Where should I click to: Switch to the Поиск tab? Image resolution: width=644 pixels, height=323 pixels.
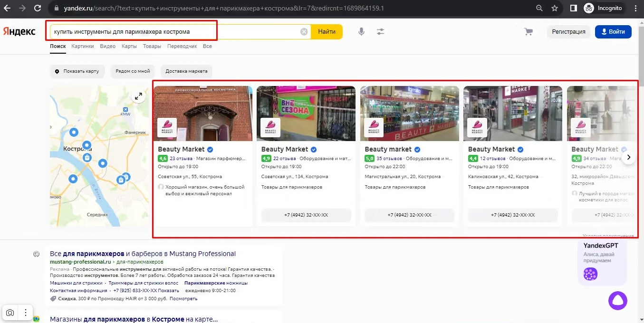58,46
